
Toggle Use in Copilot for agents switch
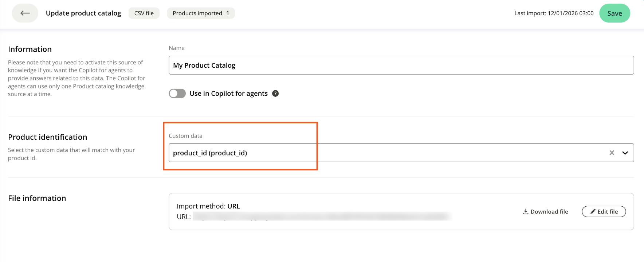177,94
